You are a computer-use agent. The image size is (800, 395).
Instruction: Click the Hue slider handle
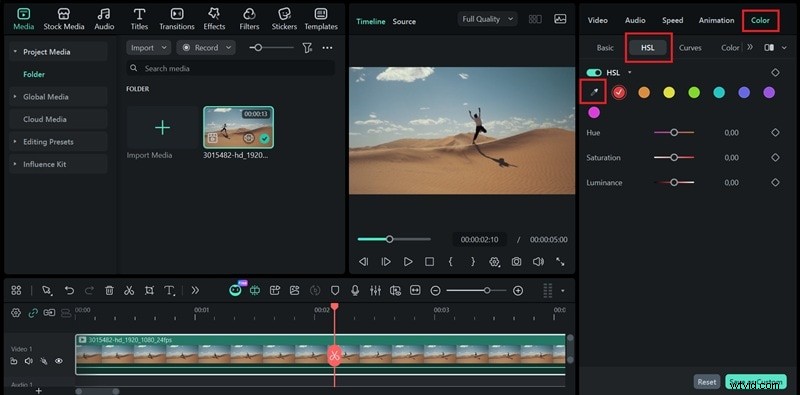[x=674, y=132]
